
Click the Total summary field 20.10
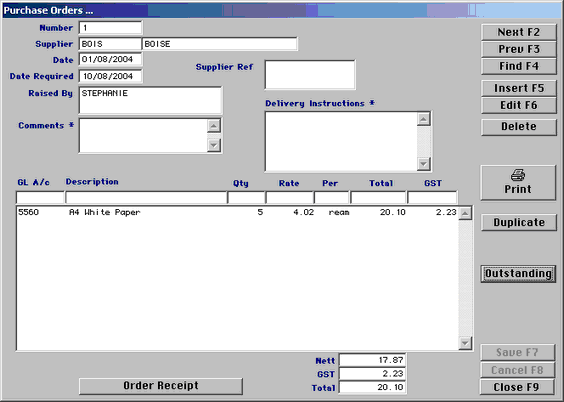coord(372,387)
